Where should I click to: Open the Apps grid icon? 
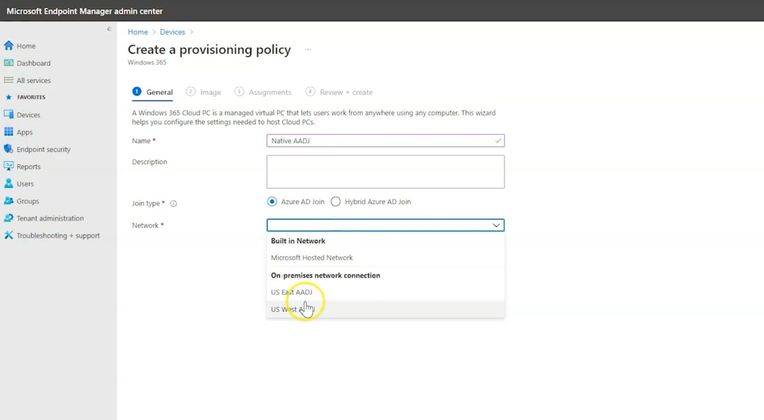[8, 132]
